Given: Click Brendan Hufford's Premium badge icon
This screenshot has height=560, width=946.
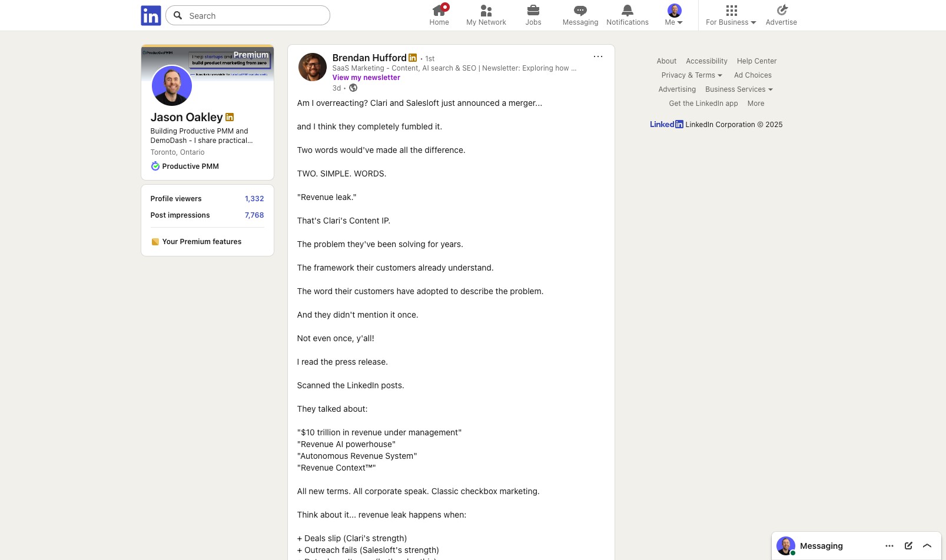Looking at the screenshot, I should point(413,58).
